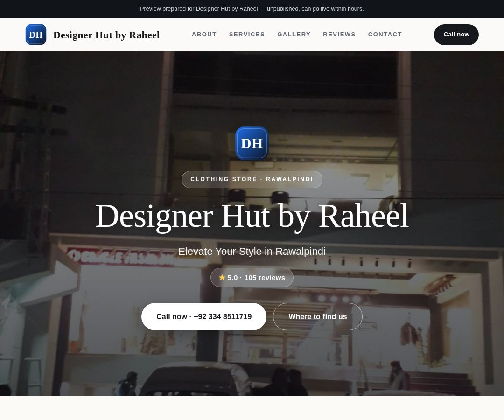Click the large Designer Hut by Raheel heading

pos(252,217)
